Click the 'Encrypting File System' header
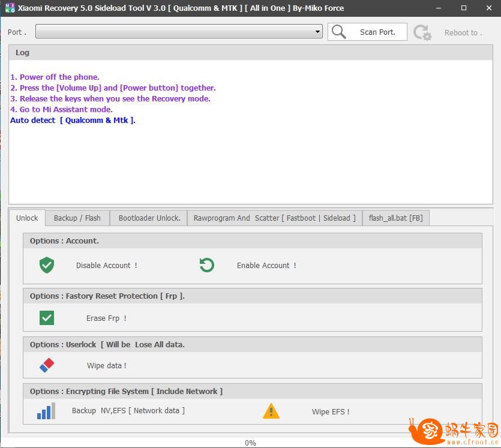The image size is (501, 448). point(253,391)
